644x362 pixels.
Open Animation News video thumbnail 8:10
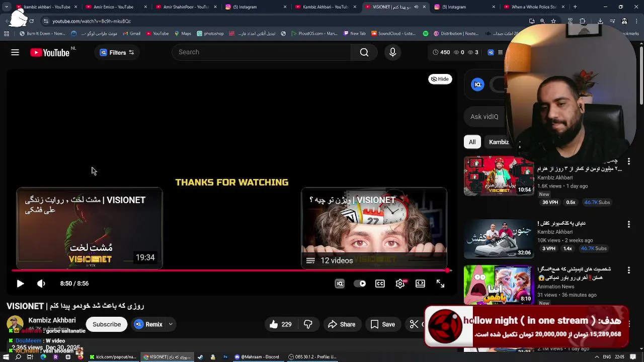point(499,285)
